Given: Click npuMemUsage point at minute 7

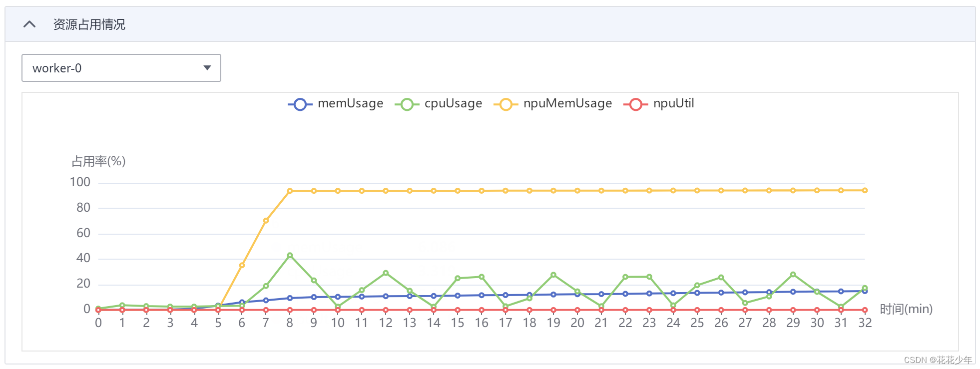Looking at the screenshot, I should [x=266, y=221].
